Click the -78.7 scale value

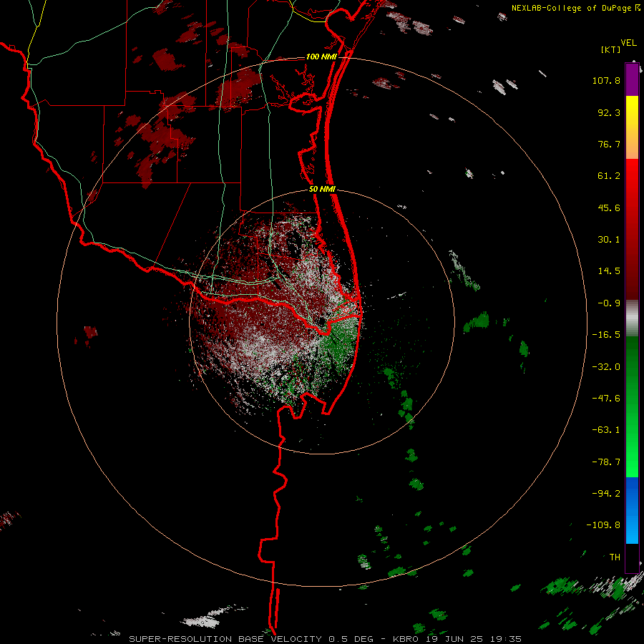(606, 462)
